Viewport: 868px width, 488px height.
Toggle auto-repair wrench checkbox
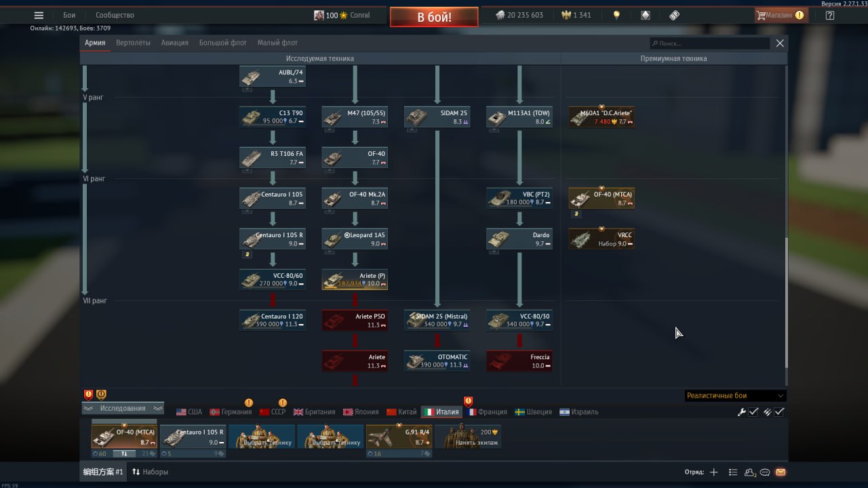point(753,411)
